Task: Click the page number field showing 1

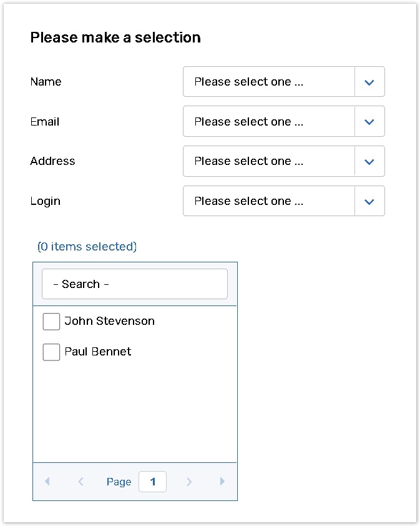Action: click(x=152, y=482)
